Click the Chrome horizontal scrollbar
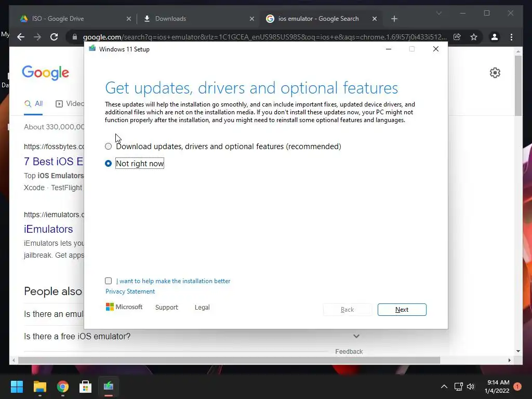The height and width of the screenshot is (399, 532). tap(229, 361)
